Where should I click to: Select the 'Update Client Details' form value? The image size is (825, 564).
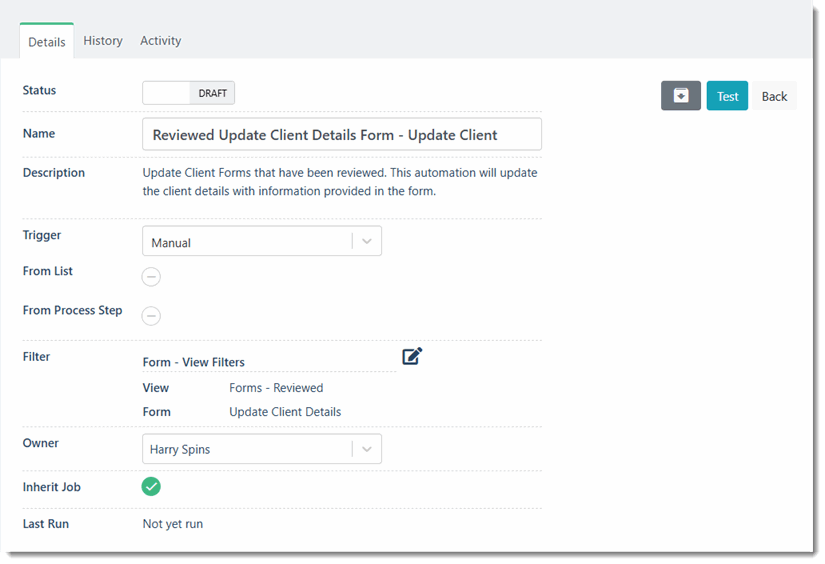click(285, 412)
